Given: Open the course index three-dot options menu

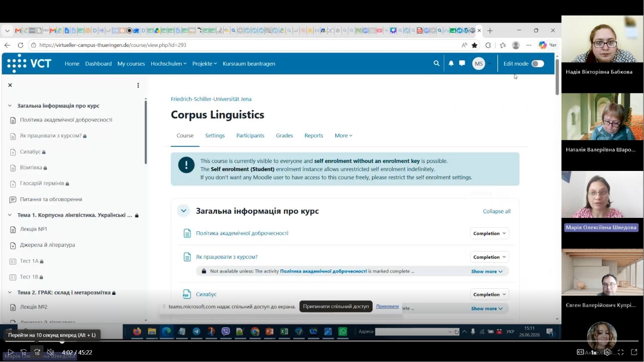Looking at the screenshot, I should click(138, 85).
